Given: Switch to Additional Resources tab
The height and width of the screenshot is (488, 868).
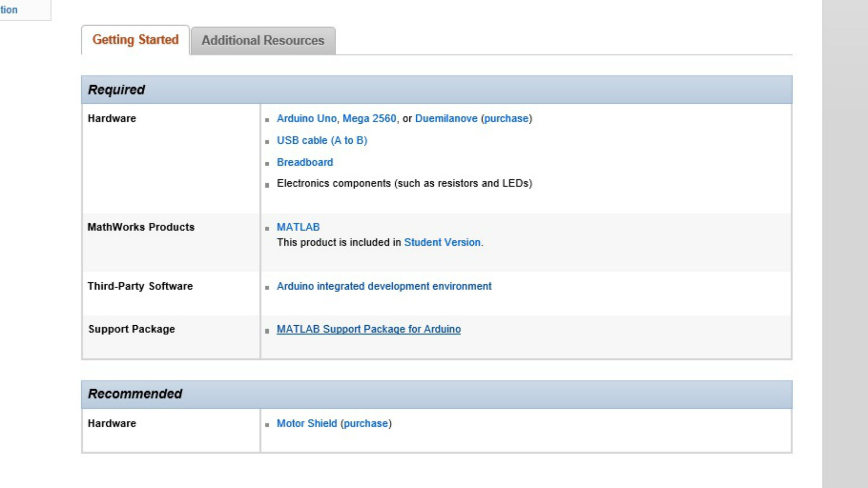Looking at the screenshot, I should coord(263,40).
